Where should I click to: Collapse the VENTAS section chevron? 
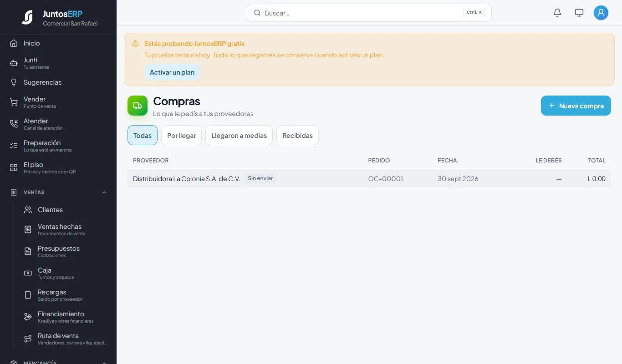(x=104, y=192)
